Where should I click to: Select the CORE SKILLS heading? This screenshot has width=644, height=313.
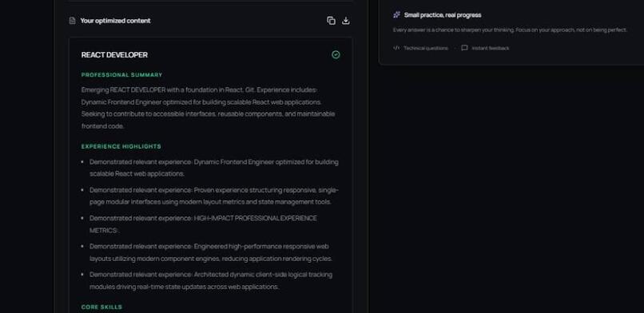click(101, 307)
